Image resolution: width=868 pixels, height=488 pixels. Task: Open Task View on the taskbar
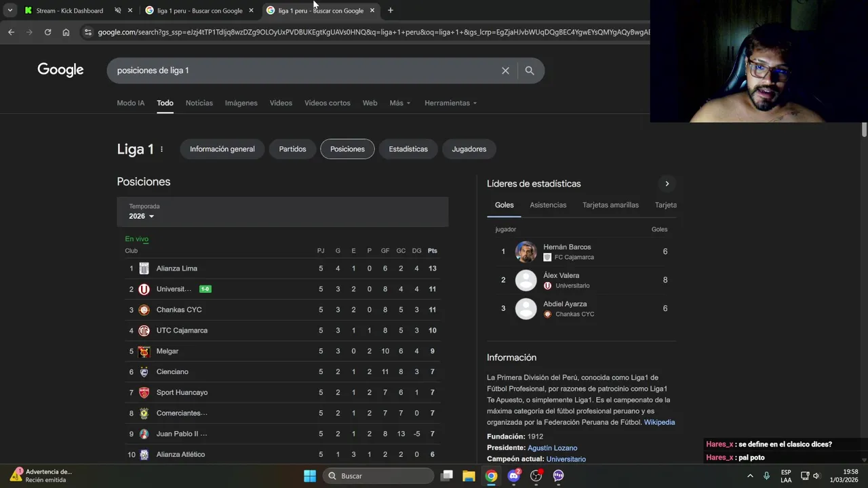point(447,476)
